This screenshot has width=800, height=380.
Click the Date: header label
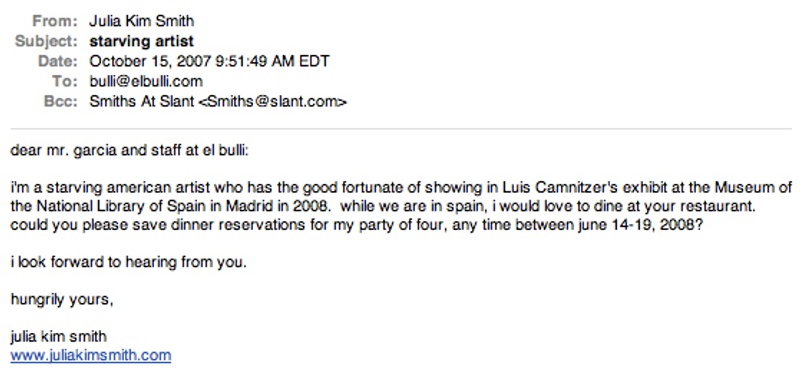coord(58,62)
